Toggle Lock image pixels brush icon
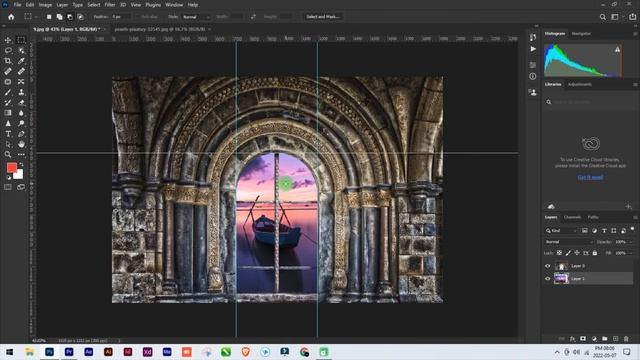Screen dimensions: 640x360 tap(568, 253)
